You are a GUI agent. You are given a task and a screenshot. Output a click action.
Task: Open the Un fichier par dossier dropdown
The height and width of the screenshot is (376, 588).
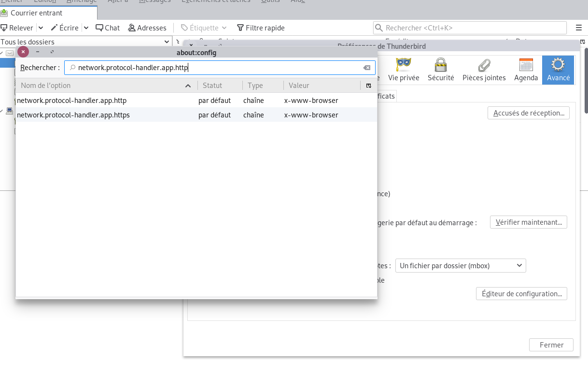(461, 266)
